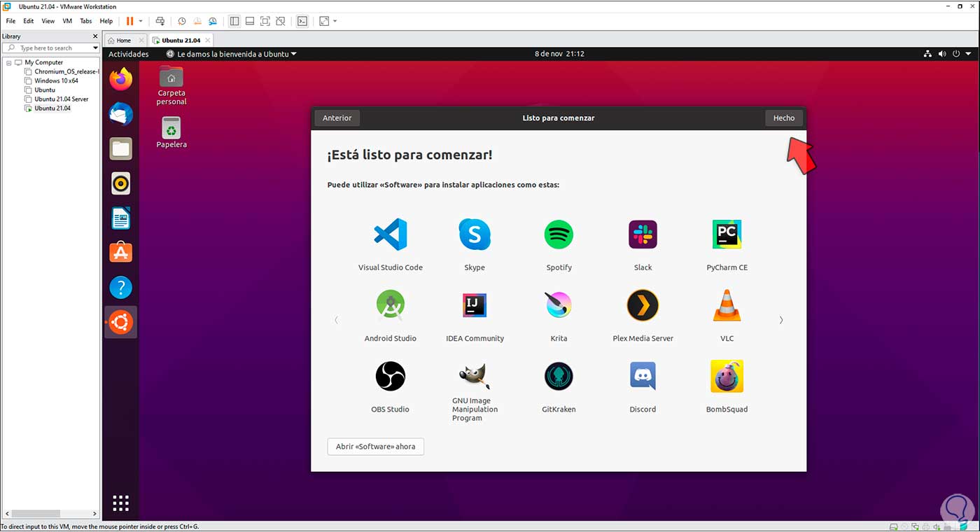Go back with the Anterior button

[x=337, y=118]
